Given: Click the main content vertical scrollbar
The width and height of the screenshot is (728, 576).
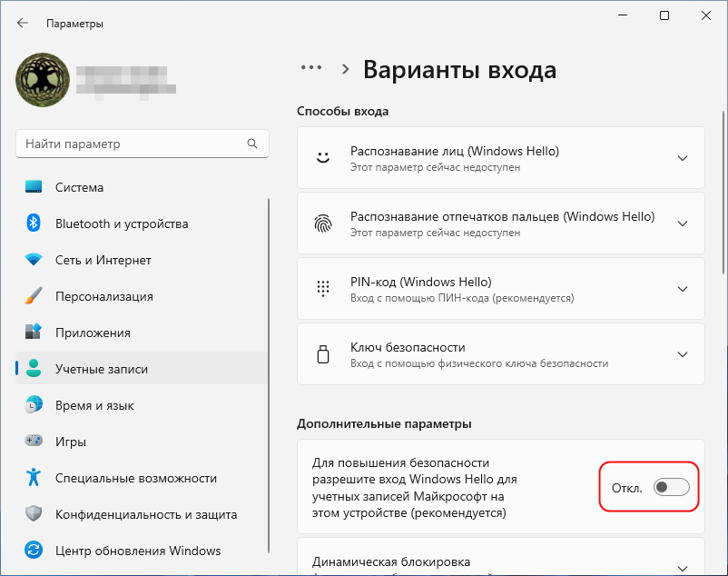Looking at the screenshot, I should point(723,193).
